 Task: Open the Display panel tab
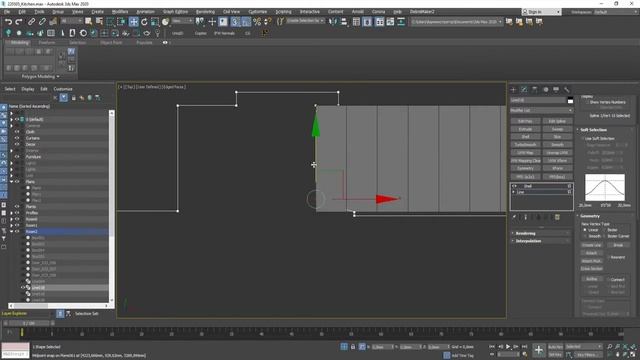(x=556, y=89)
